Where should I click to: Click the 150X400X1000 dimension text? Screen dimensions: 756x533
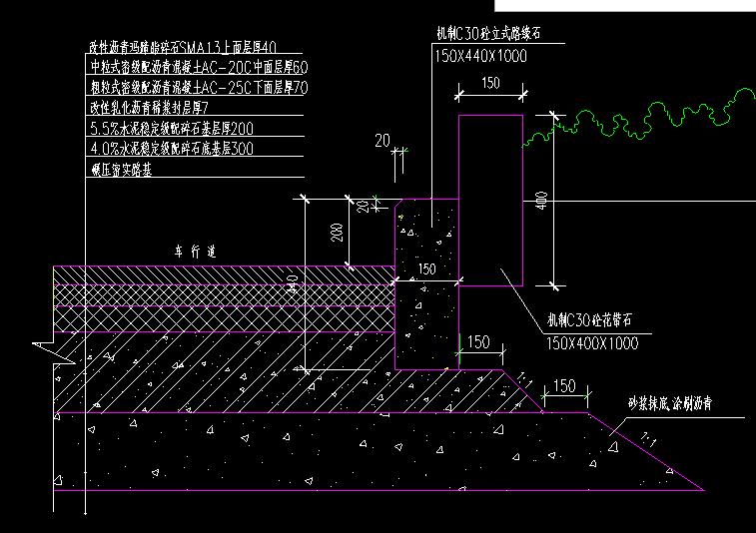[591, 342]
